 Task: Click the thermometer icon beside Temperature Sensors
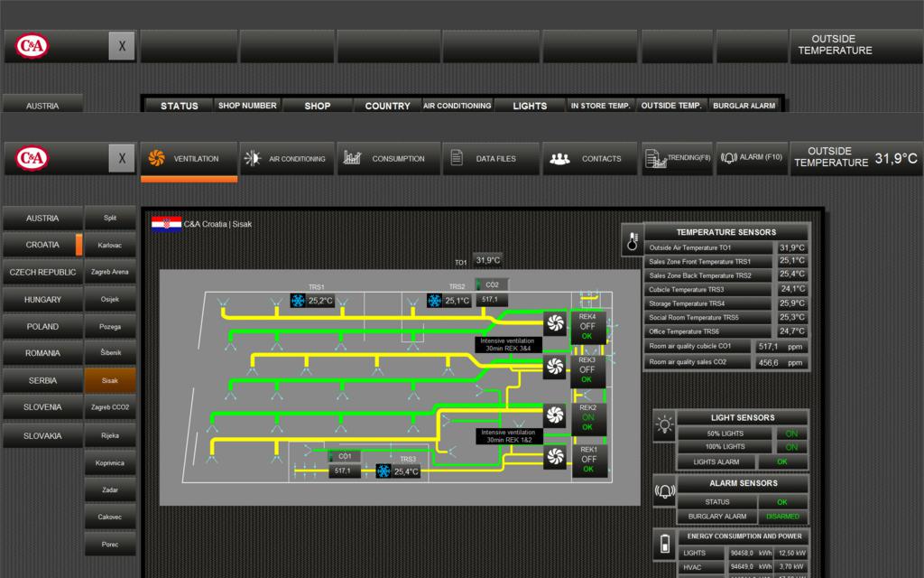coord(633,240)
